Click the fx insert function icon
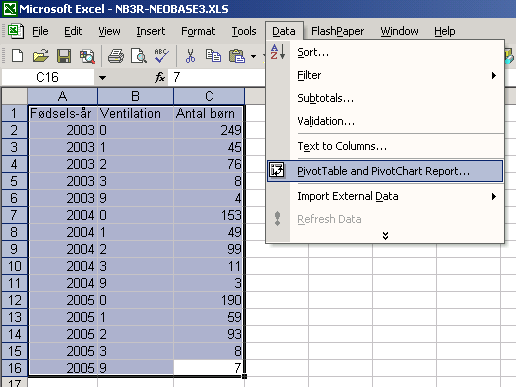 (160, 77)
